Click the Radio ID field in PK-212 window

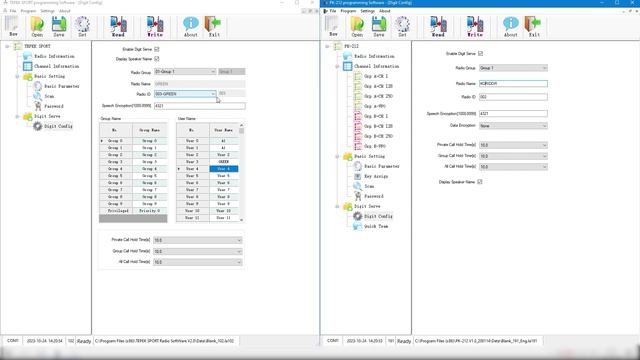coord(513,97)
